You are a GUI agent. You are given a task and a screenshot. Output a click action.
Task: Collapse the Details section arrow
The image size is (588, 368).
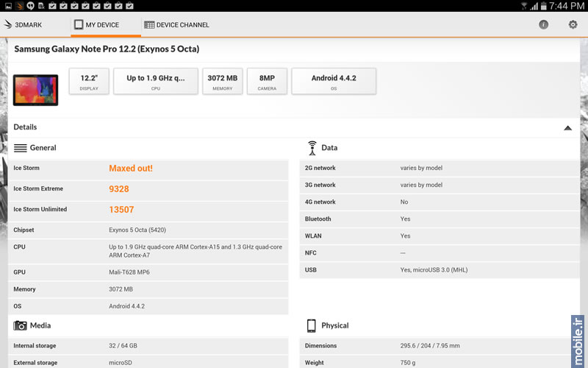pos(567,128)
